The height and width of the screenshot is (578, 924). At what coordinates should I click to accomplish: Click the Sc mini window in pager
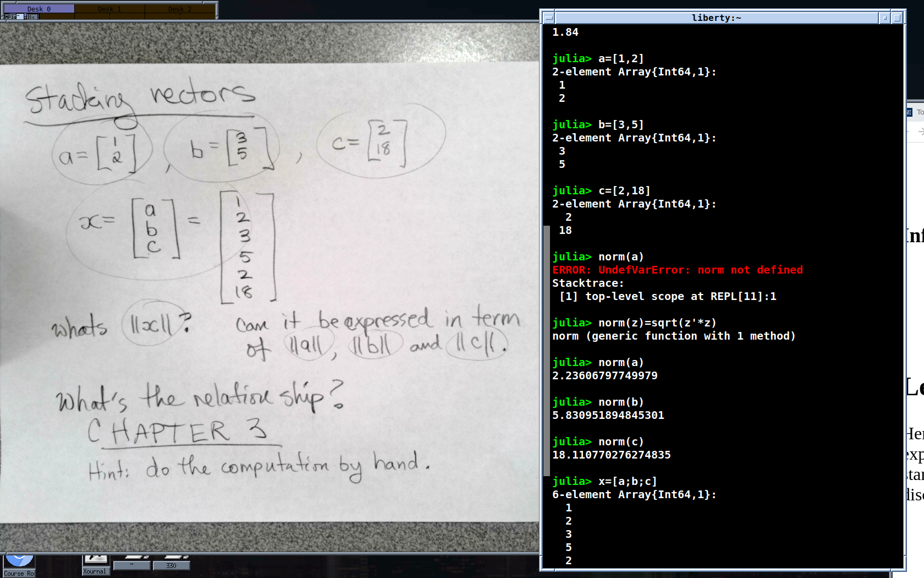coord(32,17)
